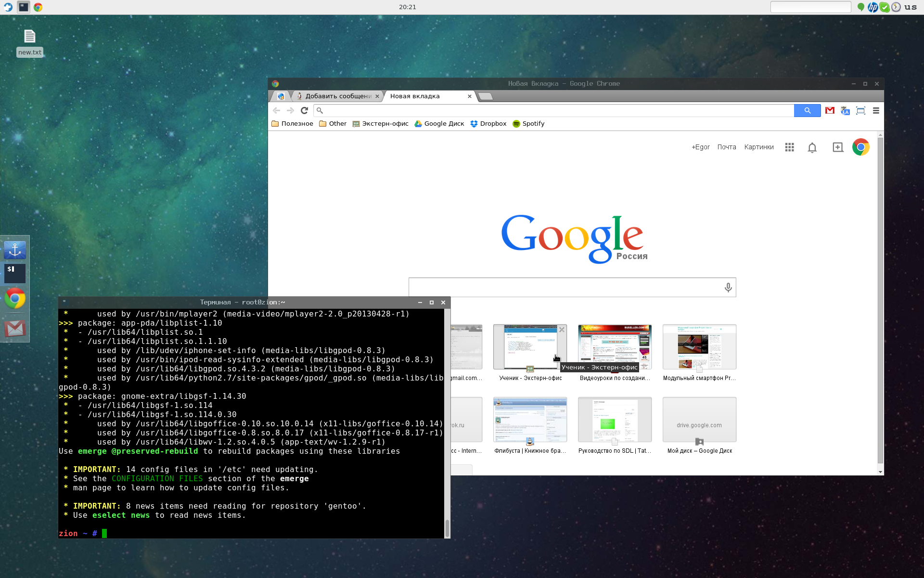Open a new tab with the tab strip button
Image resolution: width=924 pixels, height=578 pixels.
click(x=486, y=96)
